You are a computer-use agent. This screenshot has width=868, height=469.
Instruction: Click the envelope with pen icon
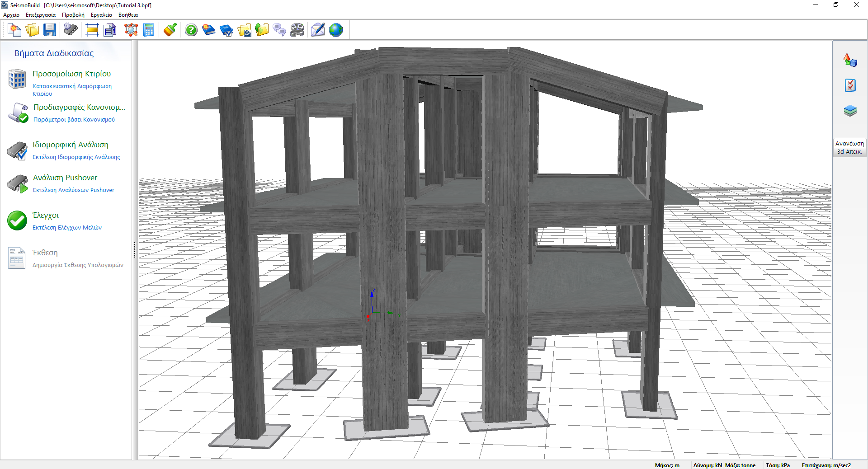[x=318, y=30]
